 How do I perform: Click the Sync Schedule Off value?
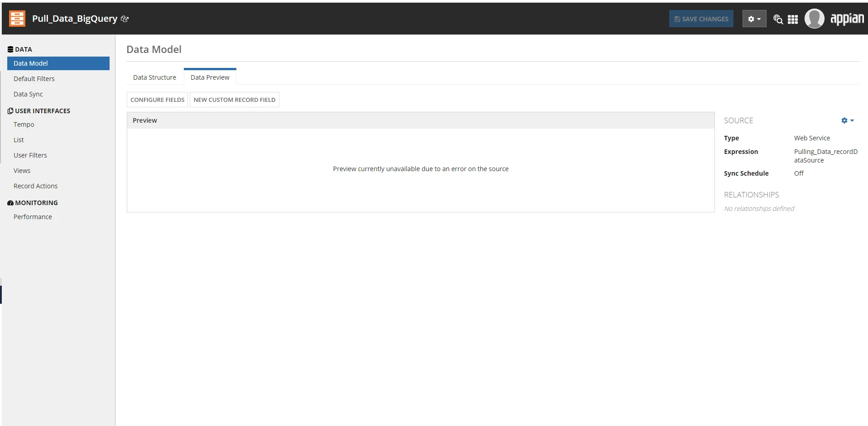tap(799, 173)
